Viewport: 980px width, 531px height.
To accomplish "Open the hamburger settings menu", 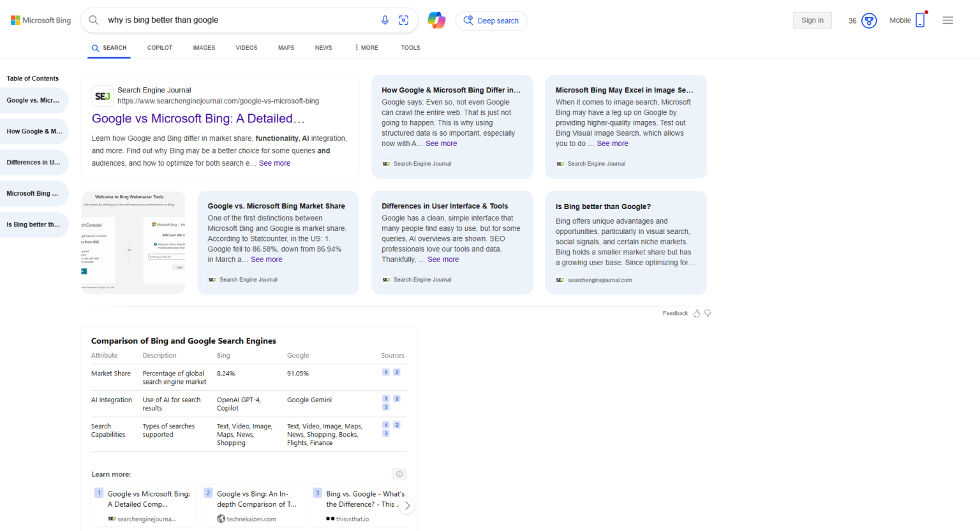I will tap(947, 20).
